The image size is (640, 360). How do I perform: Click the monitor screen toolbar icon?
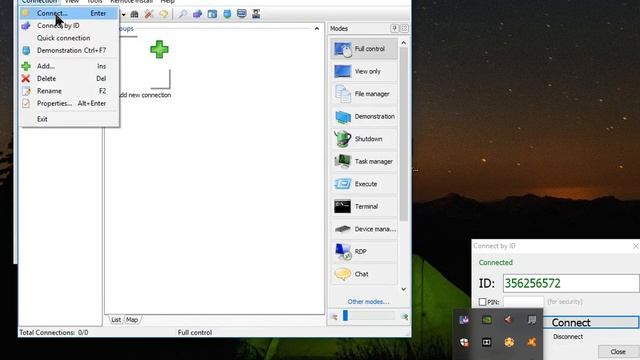coord(242,14)
